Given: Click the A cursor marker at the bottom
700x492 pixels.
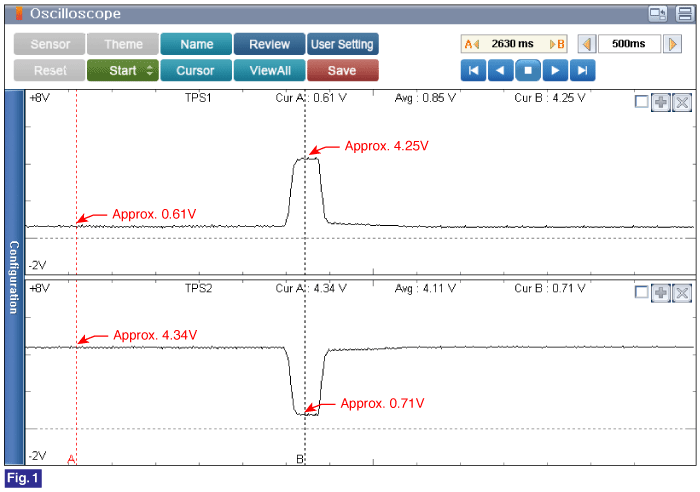Looking at the screenshot, I should pyautogui.click(x=71, y=459).
